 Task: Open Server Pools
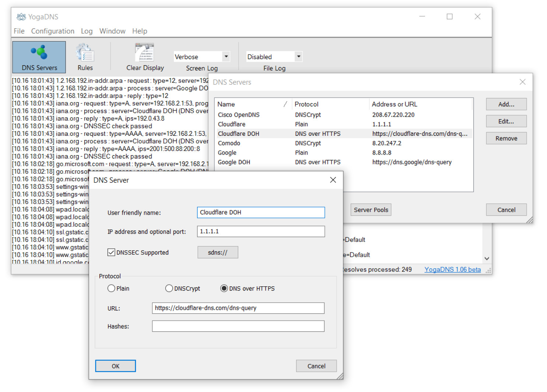[x=371, y=210]
